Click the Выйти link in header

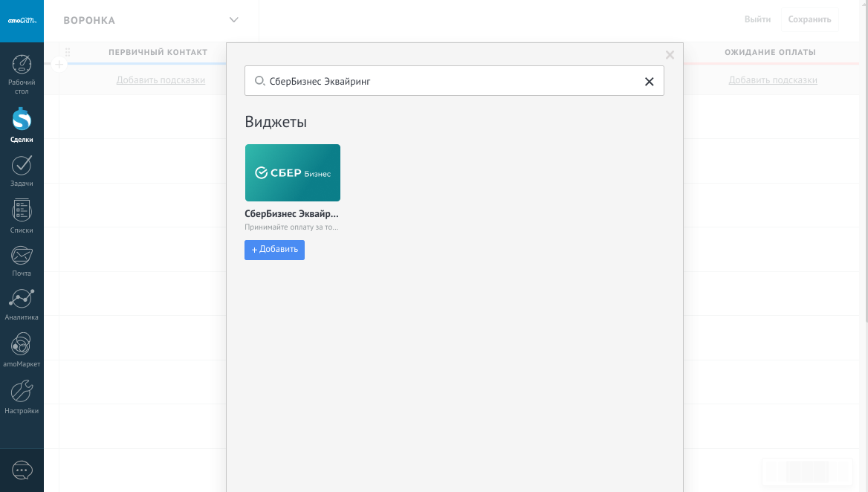pyautogui.click(x=757, y=19)
